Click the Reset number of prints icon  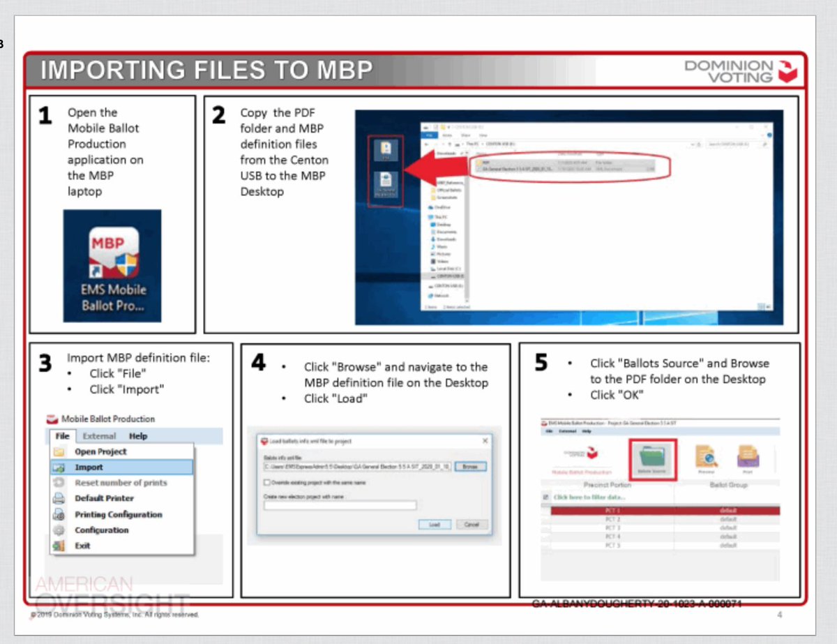pyautogui.click(x=59, y=483)
